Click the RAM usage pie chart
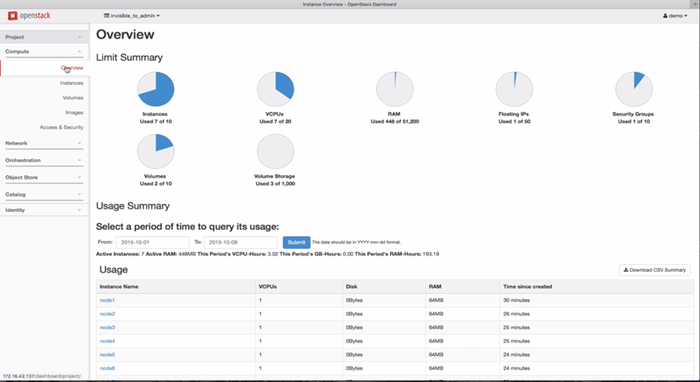 (x=395, y=89)
